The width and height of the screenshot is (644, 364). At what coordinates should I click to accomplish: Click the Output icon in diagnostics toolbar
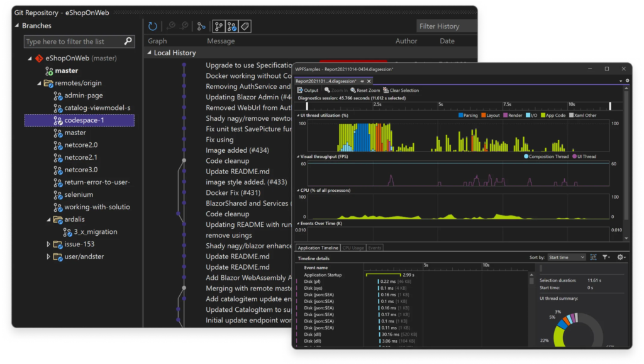[x=308, y=91]
